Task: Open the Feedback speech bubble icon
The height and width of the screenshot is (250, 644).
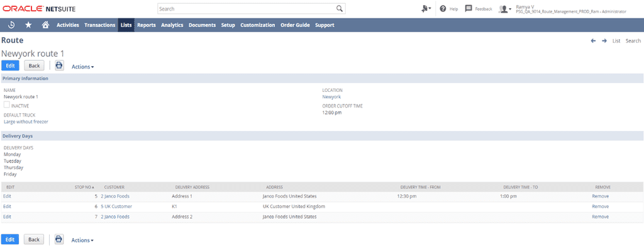Action: coord(468,9)
